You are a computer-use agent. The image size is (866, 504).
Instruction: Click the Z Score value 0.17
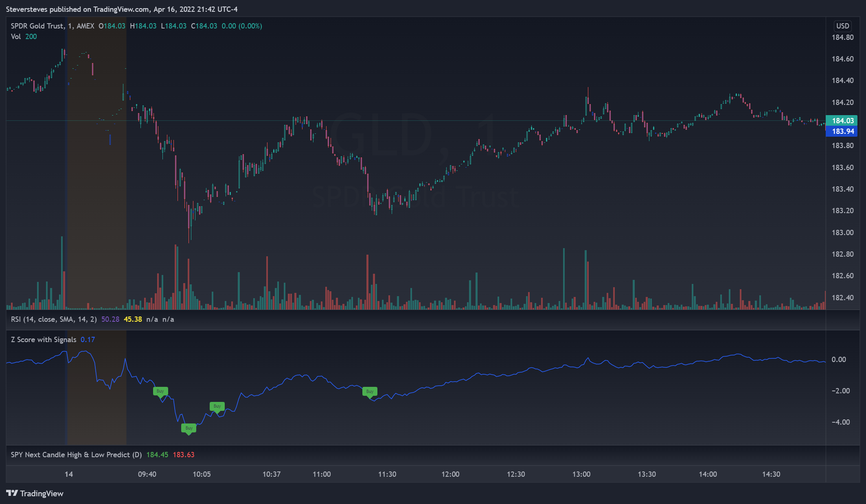coord(88,340)
